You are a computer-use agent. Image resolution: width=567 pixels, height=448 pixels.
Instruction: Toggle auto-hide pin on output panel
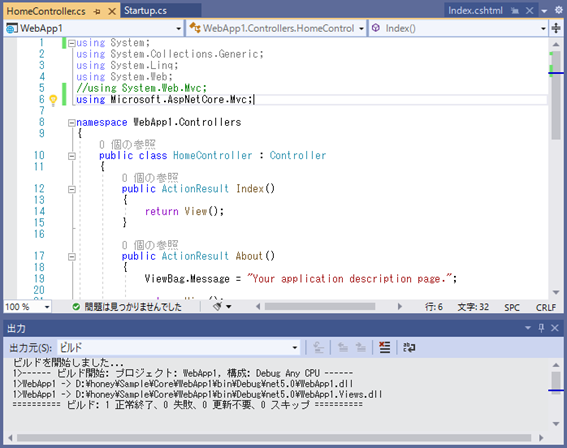[x=541, y=328]
